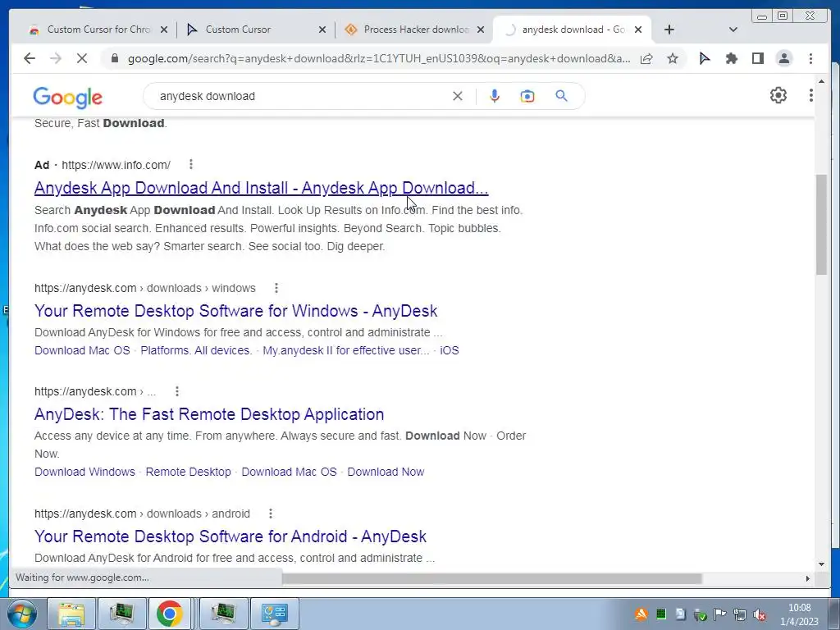Switch to Chrome in the taskbar
The width and height of the screenshot is (840, 630).
pyautogui.click(x=169, y=614)
